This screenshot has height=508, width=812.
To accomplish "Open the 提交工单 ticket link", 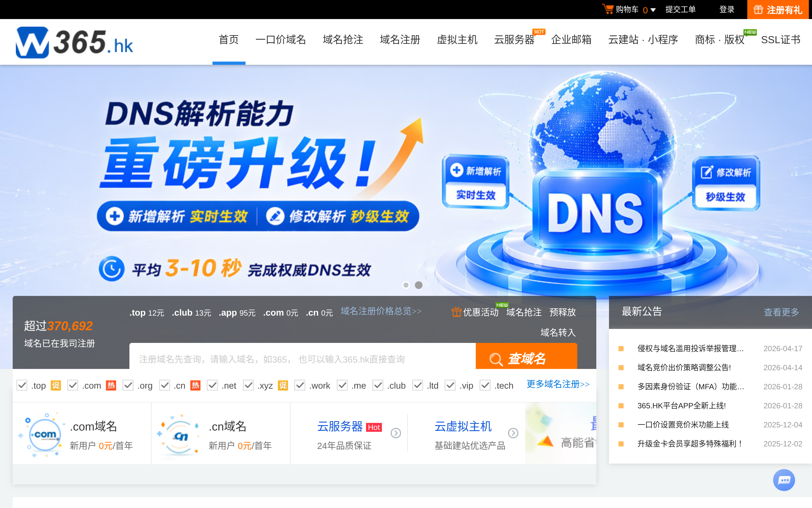I will 680,10.
